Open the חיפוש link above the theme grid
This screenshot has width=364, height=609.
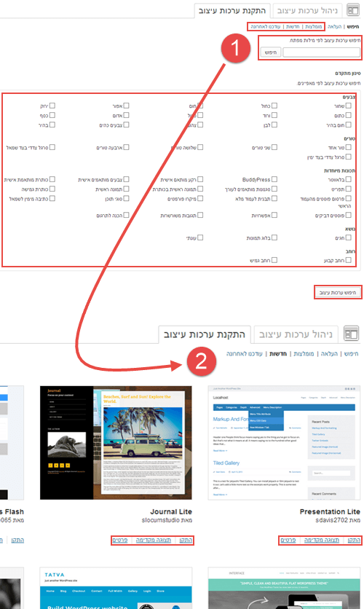point(351,353)
